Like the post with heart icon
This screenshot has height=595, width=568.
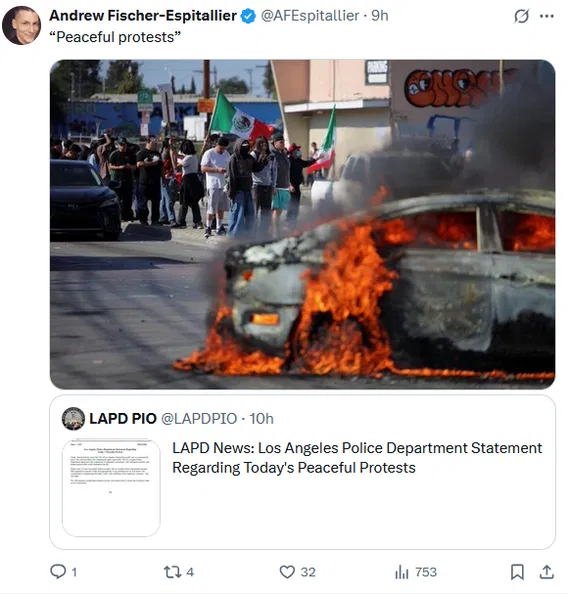287,572
